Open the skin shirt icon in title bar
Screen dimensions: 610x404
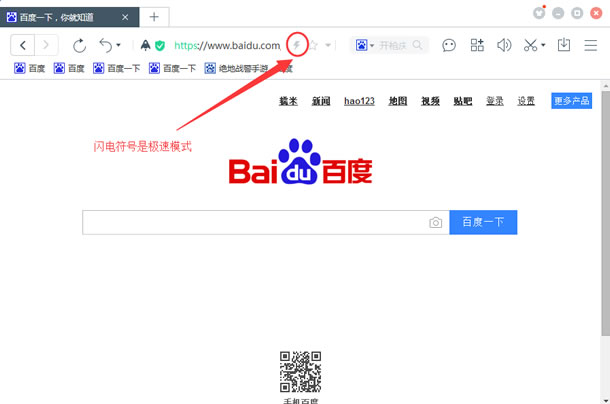point(539,13)
